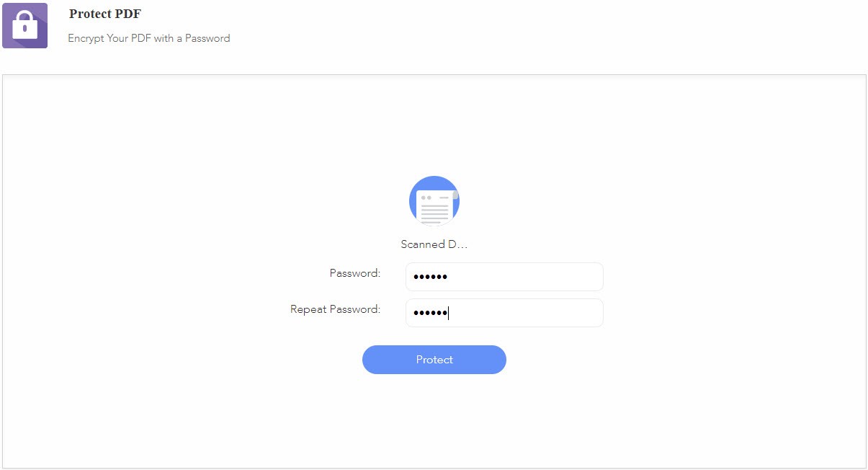Viewport: 868px width, 470px height.
Task: Click empty space right of Password field
Action: tap(720, 277)
